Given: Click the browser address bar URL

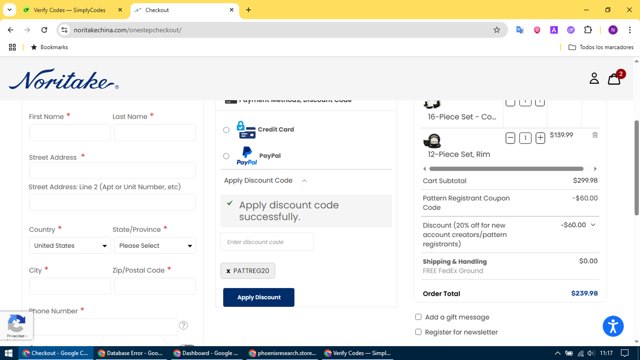Looking at the screenshot, I should 127,30.
